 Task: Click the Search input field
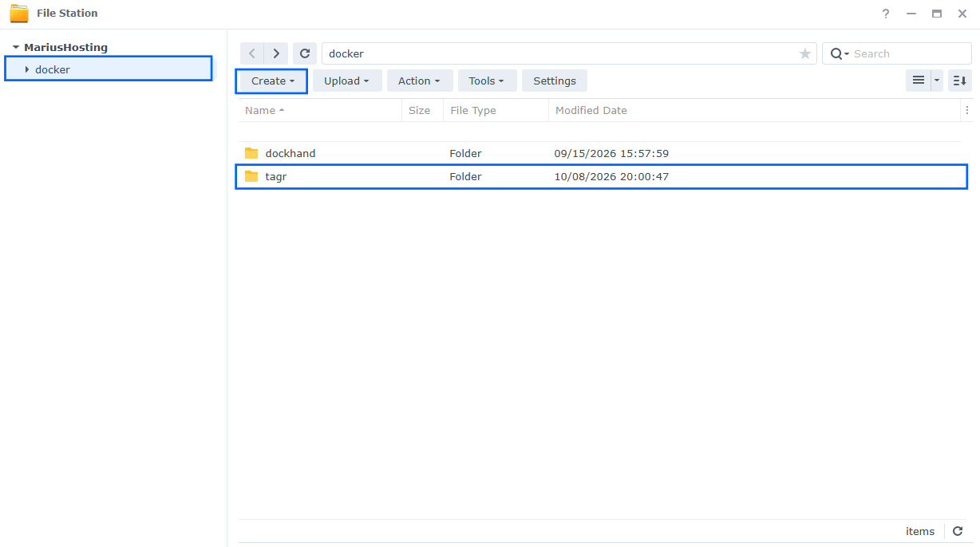[910, 53]
